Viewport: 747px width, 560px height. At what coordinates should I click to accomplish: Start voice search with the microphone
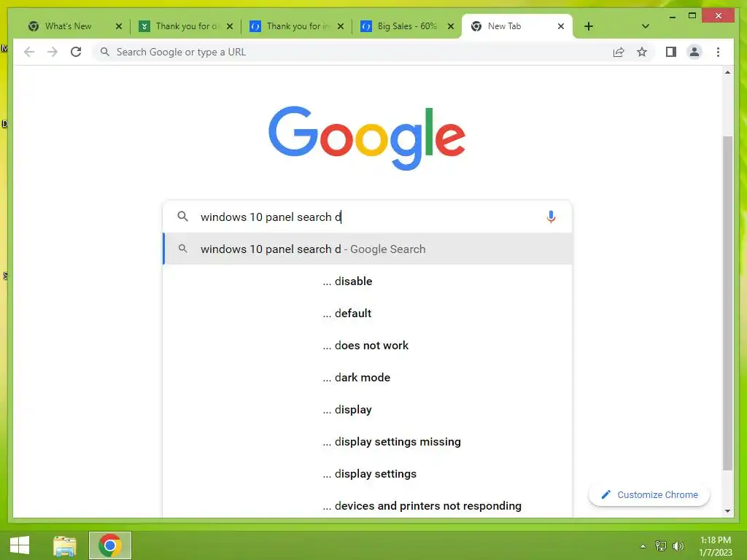tap(551, 217)
